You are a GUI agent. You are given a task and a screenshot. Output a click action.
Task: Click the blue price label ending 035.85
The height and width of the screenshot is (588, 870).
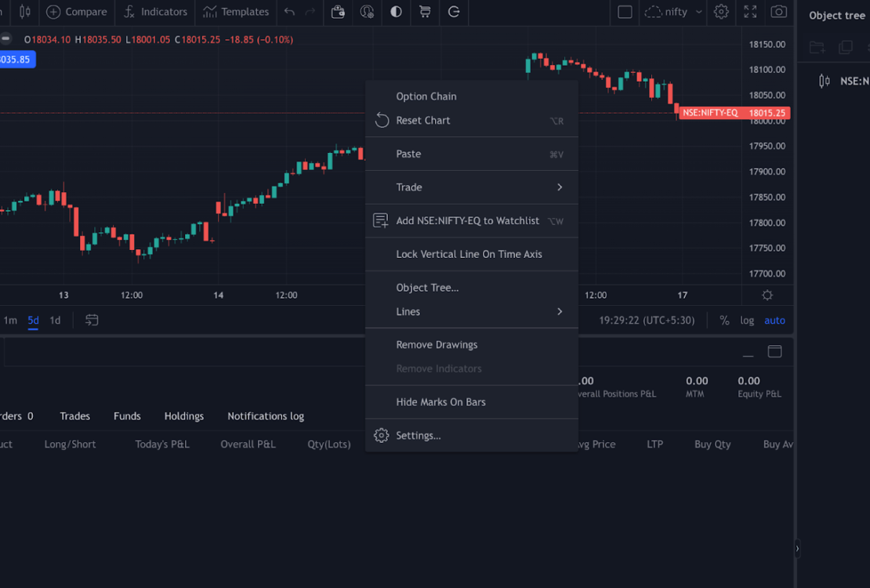tap(16, 60)
